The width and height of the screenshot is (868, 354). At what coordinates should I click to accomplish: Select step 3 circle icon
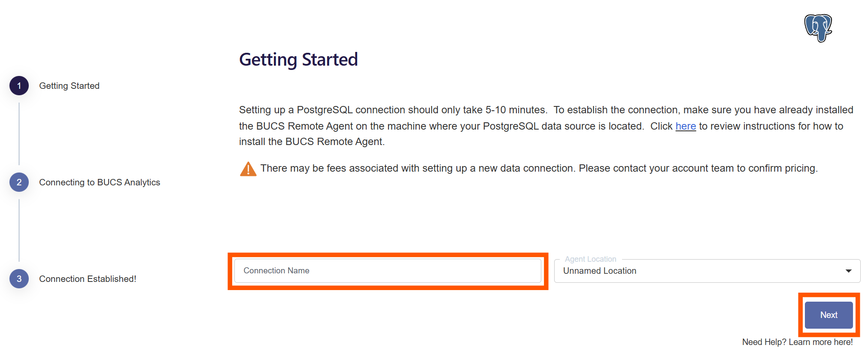point(19,279)
